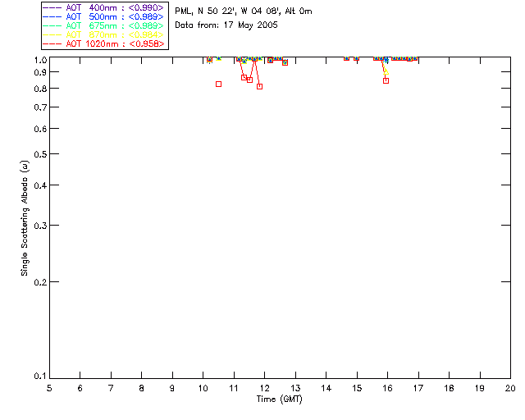Click the y-axis tick label 0.7
Screen dimensions: 525x420
40,107
